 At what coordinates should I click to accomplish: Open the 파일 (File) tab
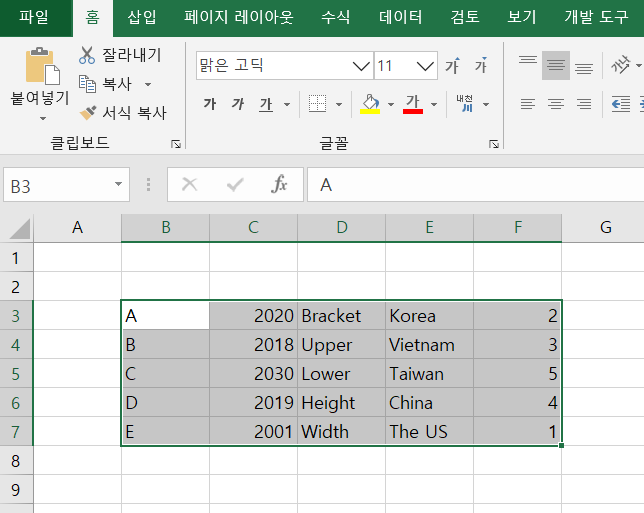pos(34,17)
